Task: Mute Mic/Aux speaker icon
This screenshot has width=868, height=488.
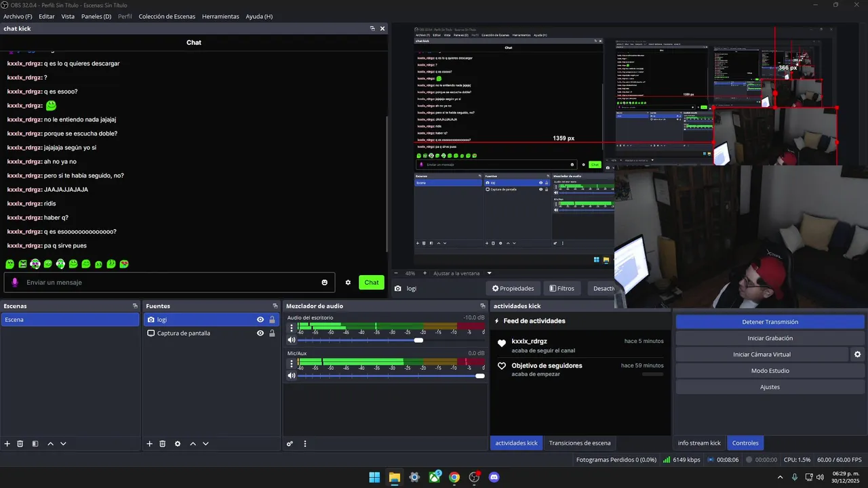Action: (292, 375)
